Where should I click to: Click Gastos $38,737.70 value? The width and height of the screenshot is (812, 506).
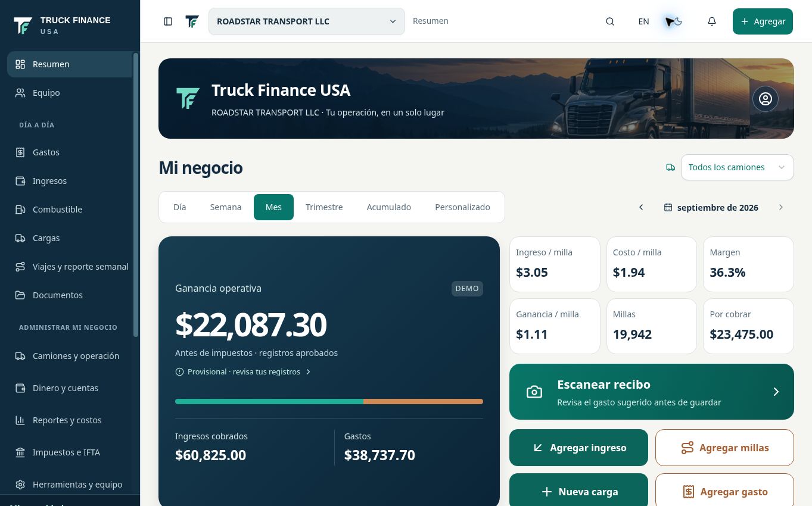click(x=379, y=455)
